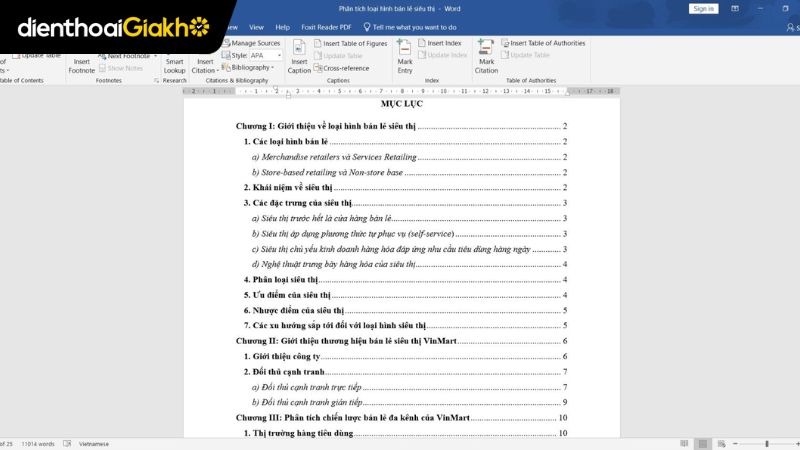Image resolution: width=800 pixels, height=450 pixels.
Task: Adjust the zoom slider handle
Action: tap(766, 444)
